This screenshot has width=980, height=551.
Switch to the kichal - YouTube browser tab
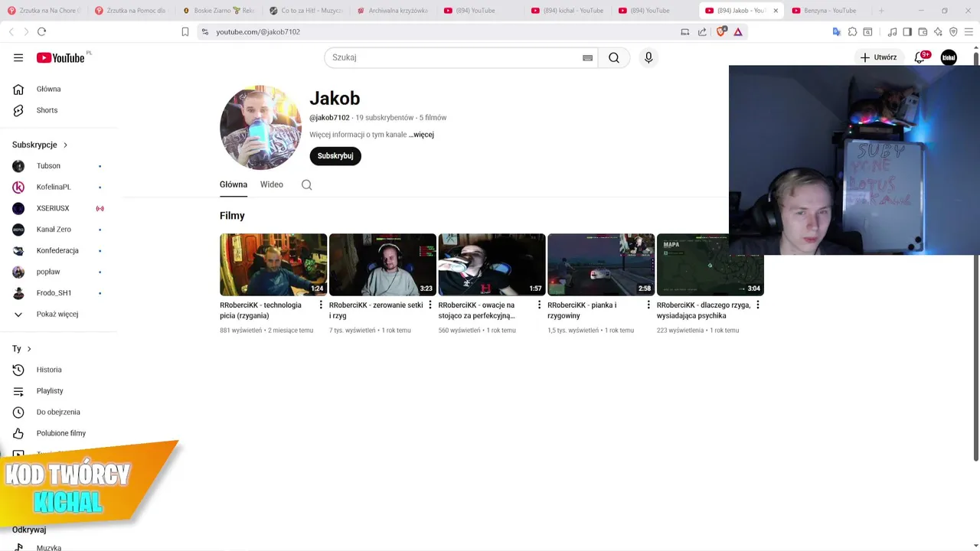coord(568,11)
